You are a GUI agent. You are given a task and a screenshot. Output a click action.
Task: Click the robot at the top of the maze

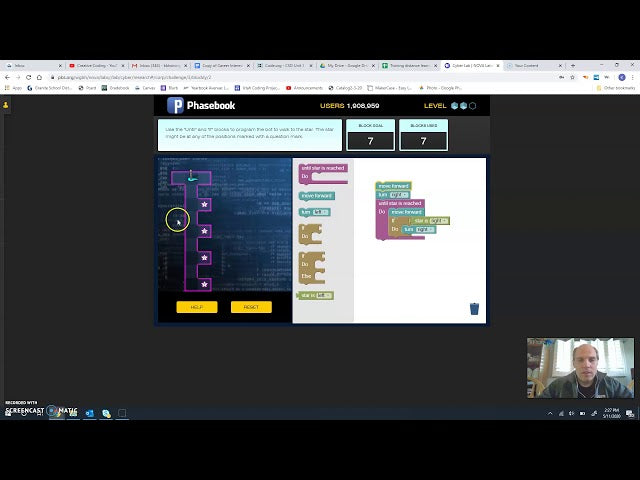pos(191,177)
